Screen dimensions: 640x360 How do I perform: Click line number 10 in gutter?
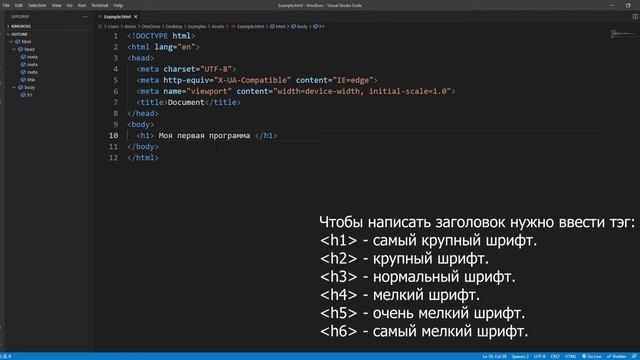(113, 136)
